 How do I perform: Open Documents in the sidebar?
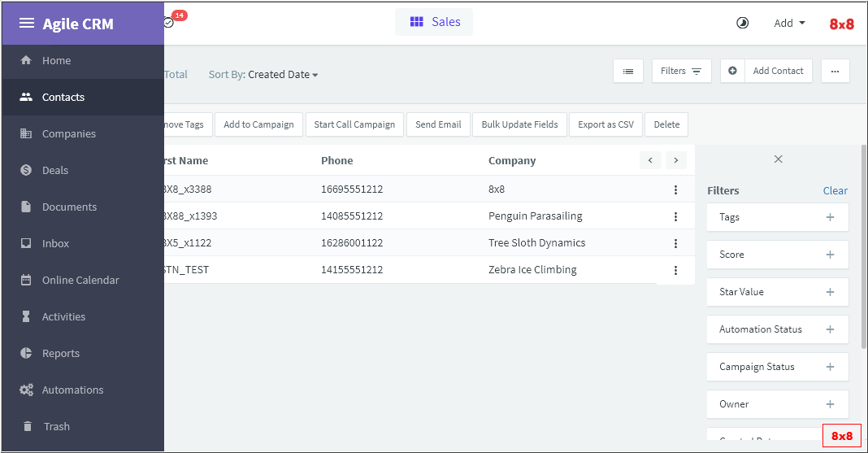83,207
